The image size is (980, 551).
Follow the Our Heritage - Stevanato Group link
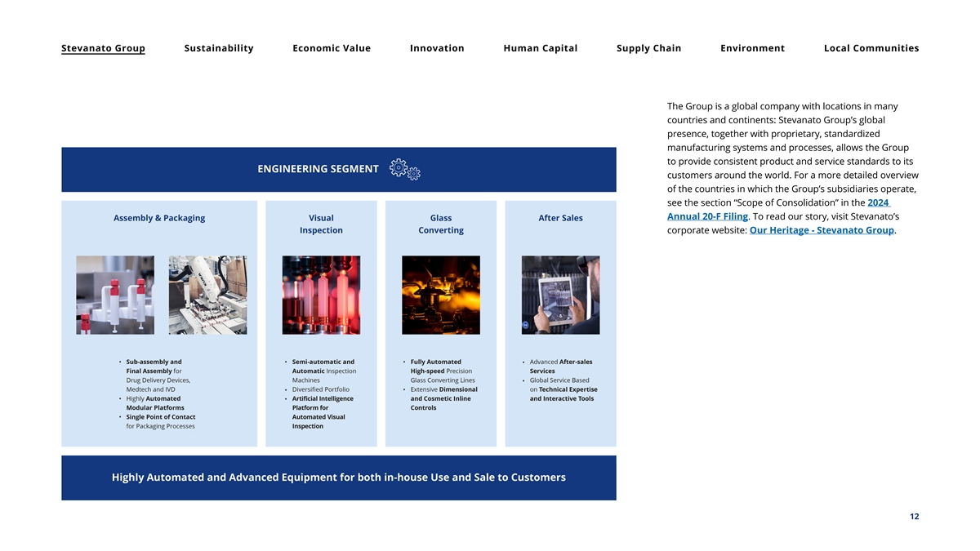[821, 230]
